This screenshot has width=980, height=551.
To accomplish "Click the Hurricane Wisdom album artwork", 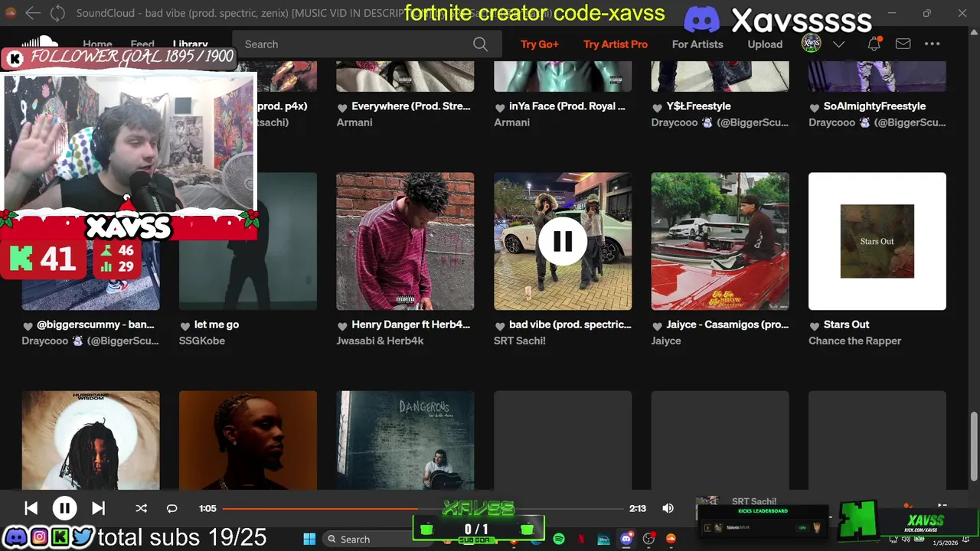I will point(90,440).
